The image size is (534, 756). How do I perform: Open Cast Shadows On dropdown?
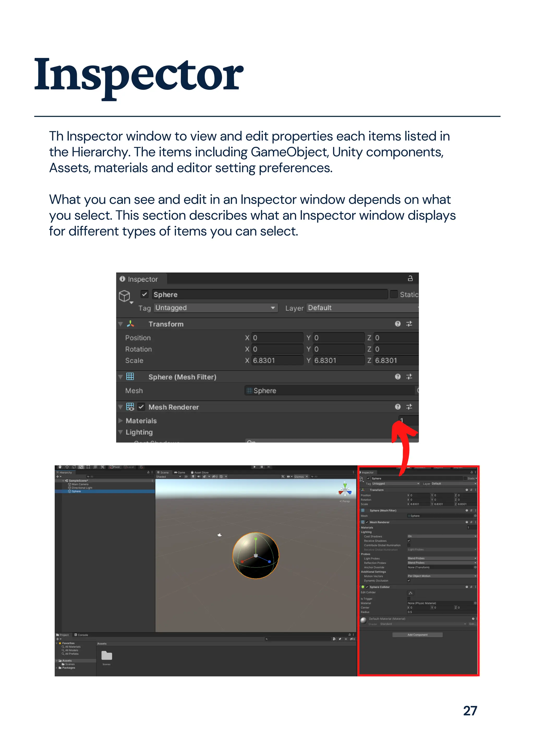pyautogui.click(x=442, y=536)
